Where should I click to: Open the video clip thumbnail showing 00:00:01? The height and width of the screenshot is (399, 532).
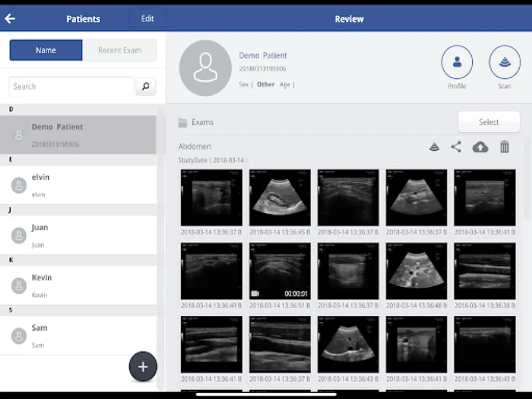[x=280, y=271]
